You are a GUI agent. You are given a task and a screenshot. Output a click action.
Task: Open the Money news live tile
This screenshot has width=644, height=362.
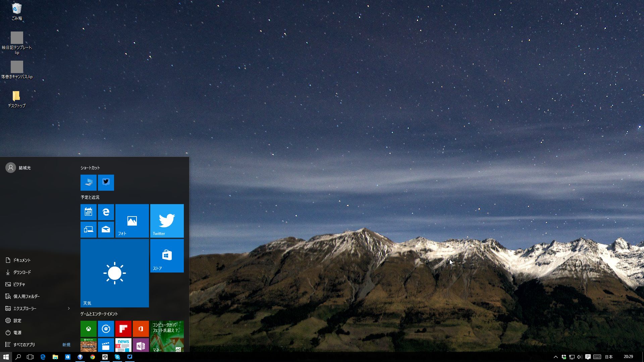coord(167,336)
